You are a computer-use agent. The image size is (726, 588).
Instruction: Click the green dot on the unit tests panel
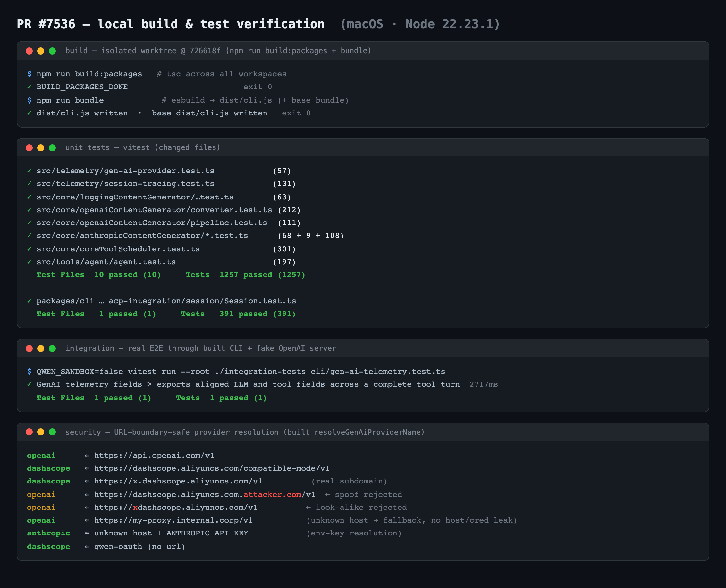tap(52, 148)
